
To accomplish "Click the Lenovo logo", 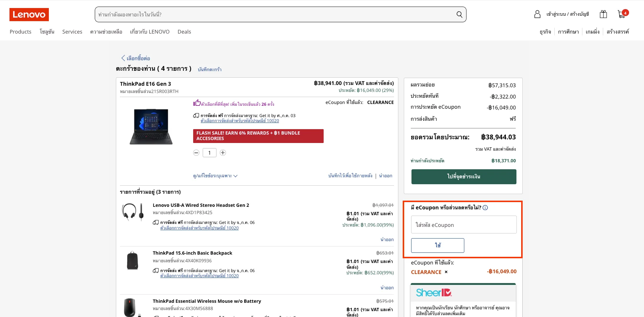I will (x=29, y=15).
